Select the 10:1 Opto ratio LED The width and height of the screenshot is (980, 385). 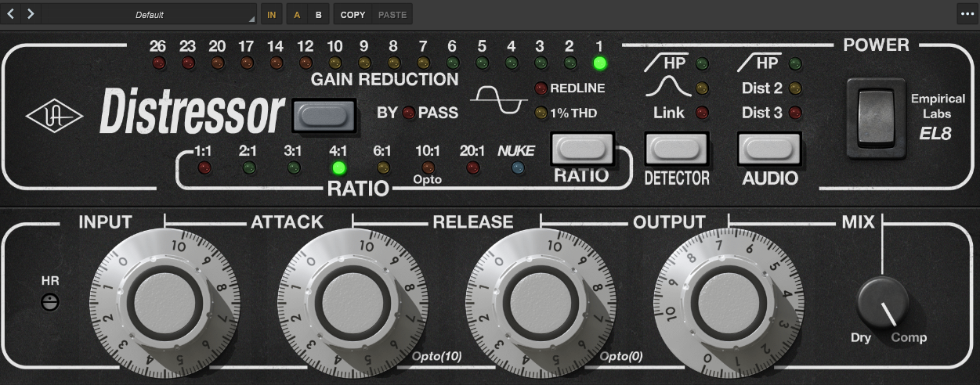[428, 167]
